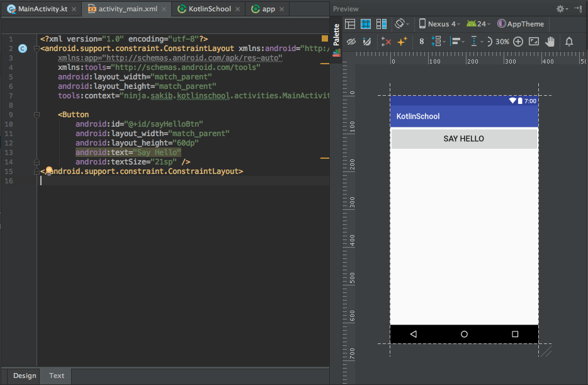Zoom in on the preview

(518, 42)
